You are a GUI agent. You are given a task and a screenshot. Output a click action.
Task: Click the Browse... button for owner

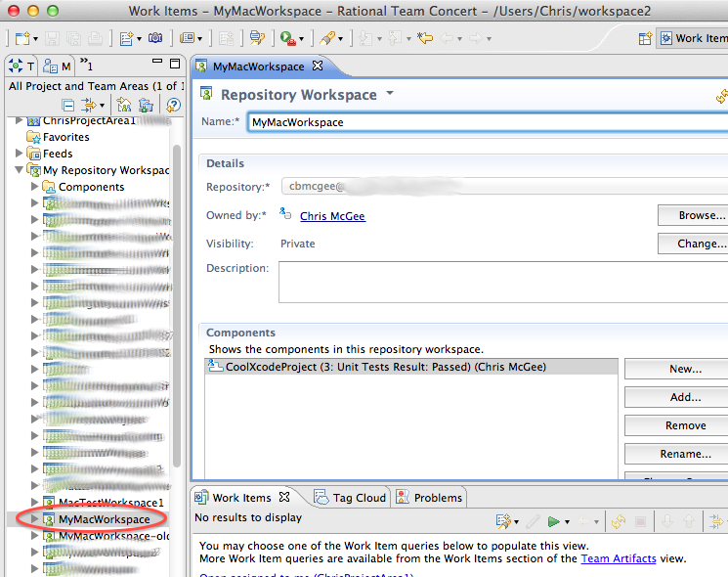pyautogui.click(x=693, y=215)
